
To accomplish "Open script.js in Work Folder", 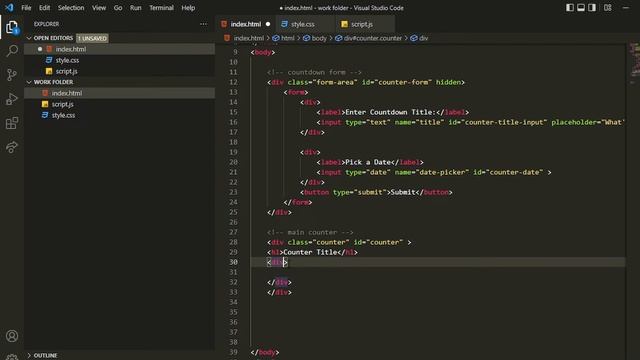I will 120,104.
